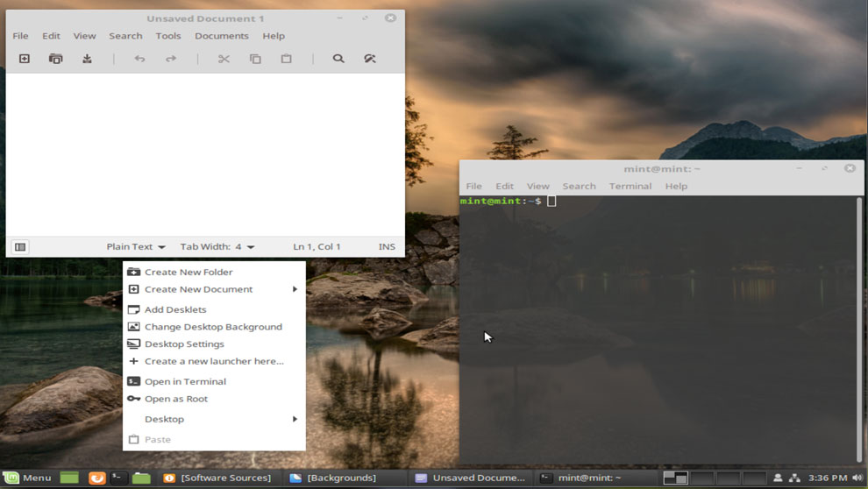868x489 pixels.
Task: Click show desktop green panel icon
Action: pyautogui.click(x=69, y=478)
